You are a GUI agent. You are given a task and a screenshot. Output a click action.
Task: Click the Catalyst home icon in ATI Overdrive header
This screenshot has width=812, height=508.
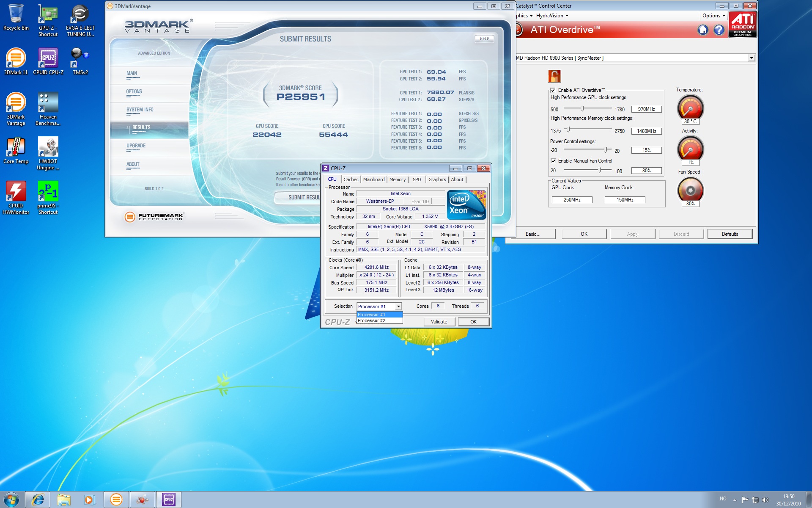(703, 30)
